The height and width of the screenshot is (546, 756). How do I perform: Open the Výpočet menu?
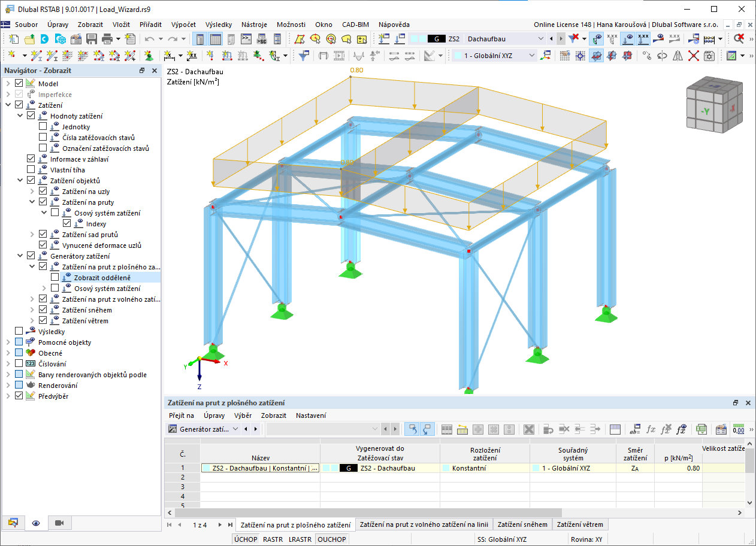pyautogui.click(x=183, y=25)
